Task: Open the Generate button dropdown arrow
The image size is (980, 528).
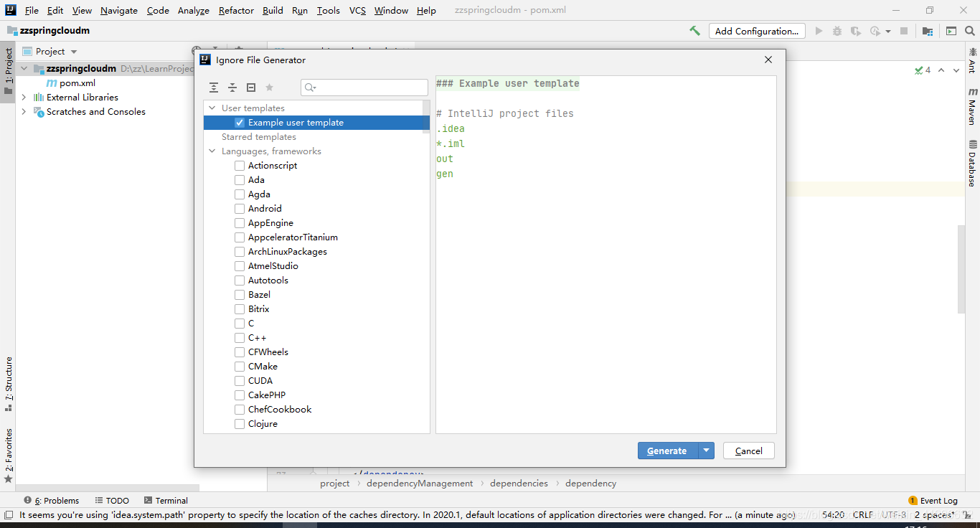Action: 707,451
